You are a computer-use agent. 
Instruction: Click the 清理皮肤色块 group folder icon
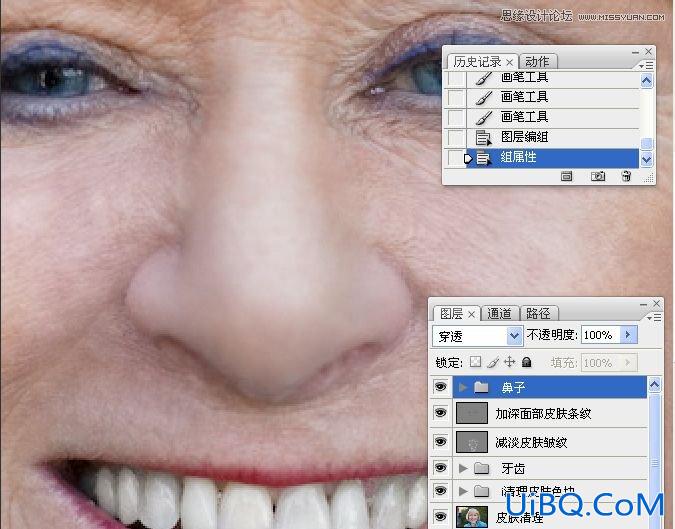pyautogui.click(x=481, y=491)
